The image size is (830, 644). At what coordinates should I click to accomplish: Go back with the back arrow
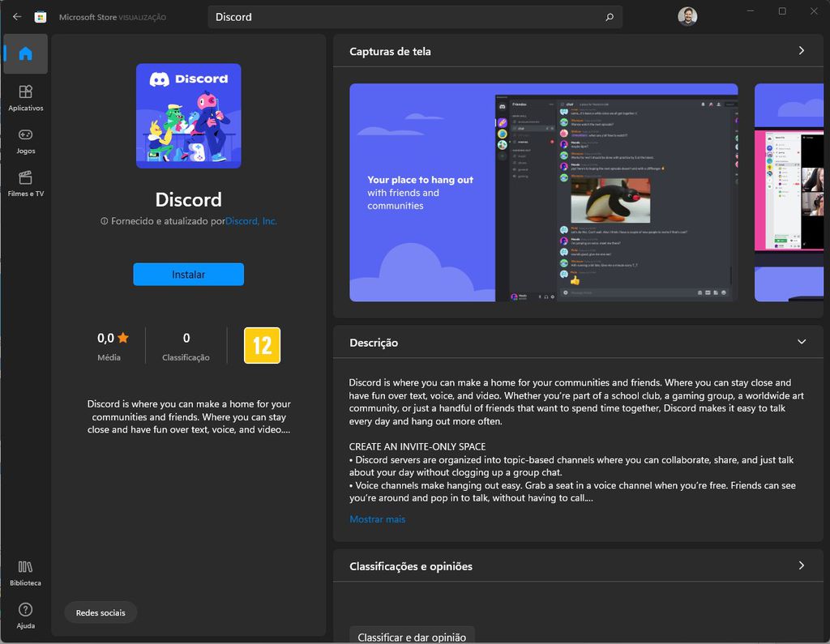click(17, 17)
